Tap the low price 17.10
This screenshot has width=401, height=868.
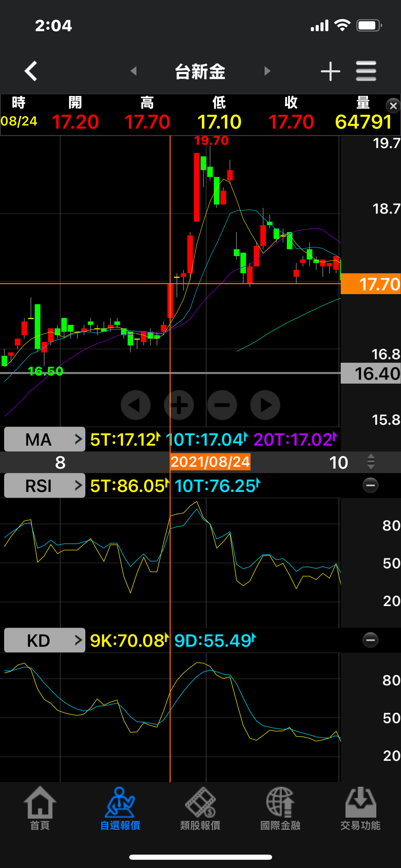click(219, 122)
